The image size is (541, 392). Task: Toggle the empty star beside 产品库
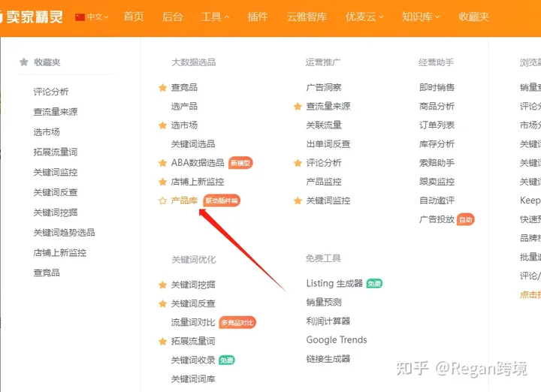coord(162,201)
